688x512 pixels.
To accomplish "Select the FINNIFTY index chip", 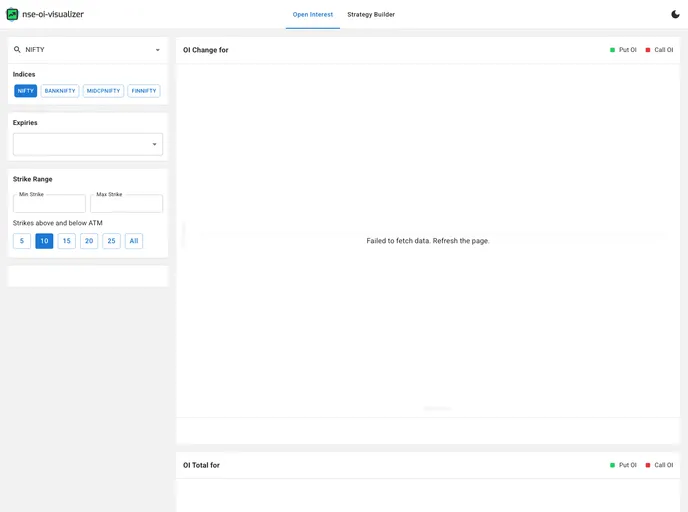I will coord(144,91).
